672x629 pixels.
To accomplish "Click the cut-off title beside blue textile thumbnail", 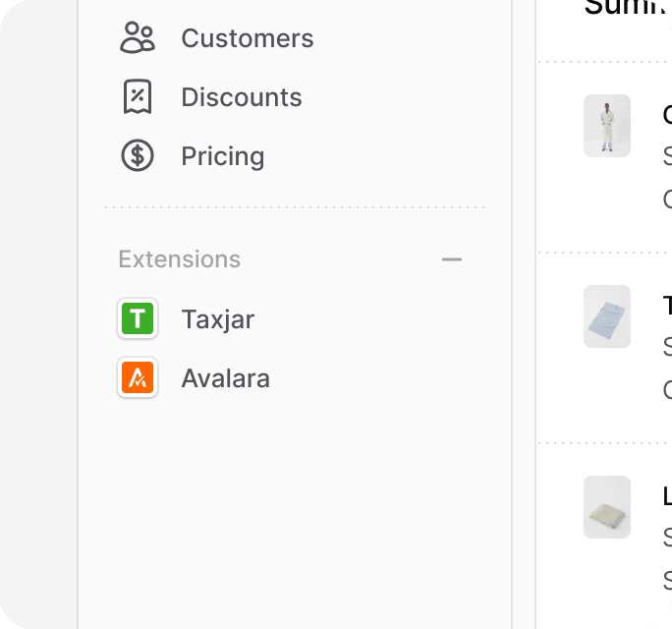I will pyautogui.click(x=667, y=306).
